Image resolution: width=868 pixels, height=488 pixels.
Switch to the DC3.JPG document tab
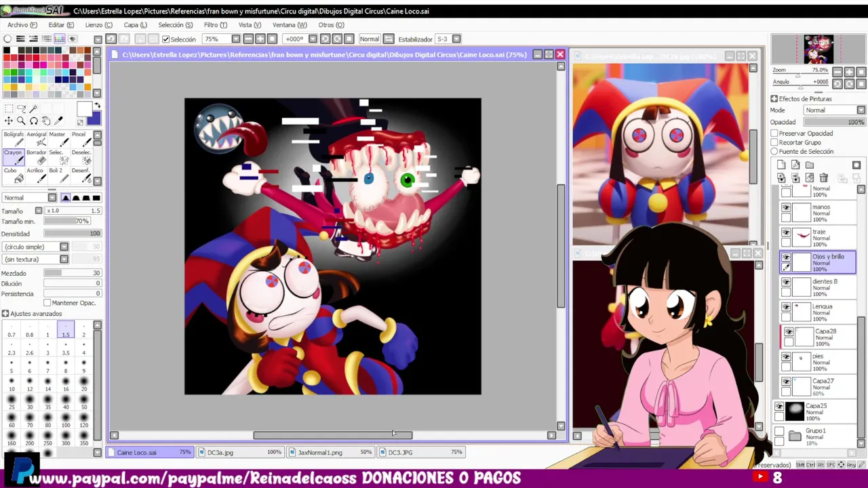422,452
